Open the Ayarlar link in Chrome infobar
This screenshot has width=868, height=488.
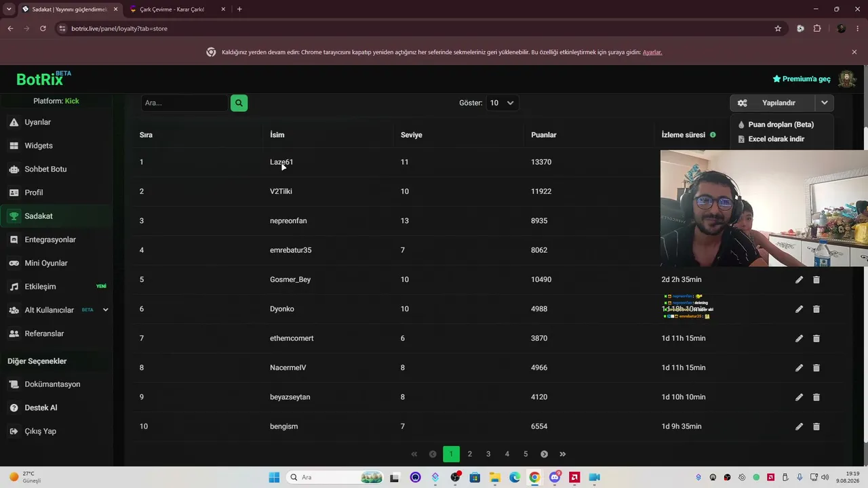coord(652,52)
